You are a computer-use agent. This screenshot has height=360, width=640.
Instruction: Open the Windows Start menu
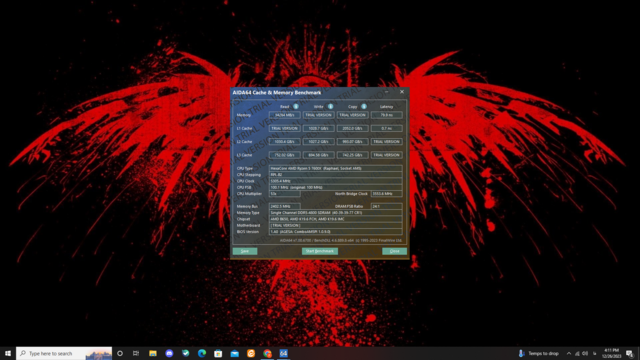[x=8, y=353]
